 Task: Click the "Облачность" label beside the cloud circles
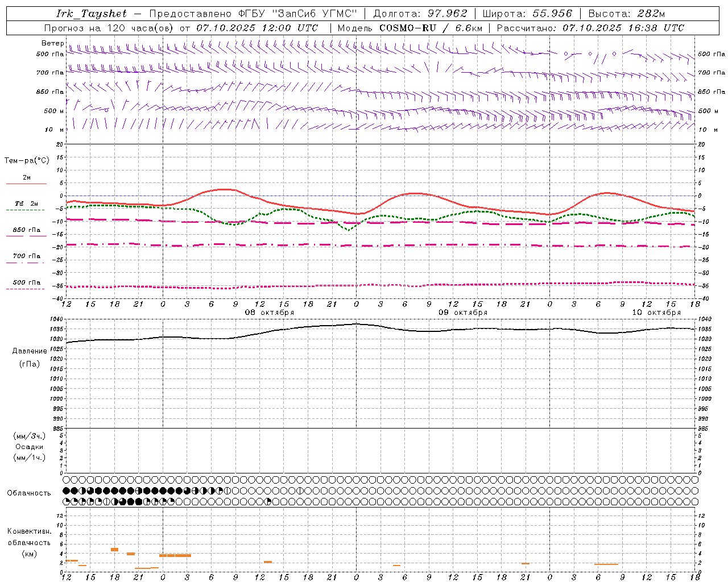[29, 493]
